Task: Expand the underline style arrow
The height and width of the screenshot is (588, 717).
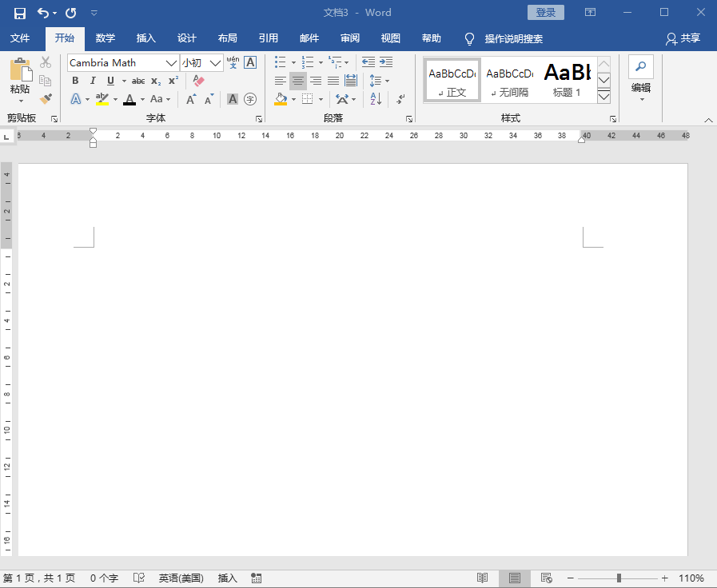Action: tap(124, 81)
